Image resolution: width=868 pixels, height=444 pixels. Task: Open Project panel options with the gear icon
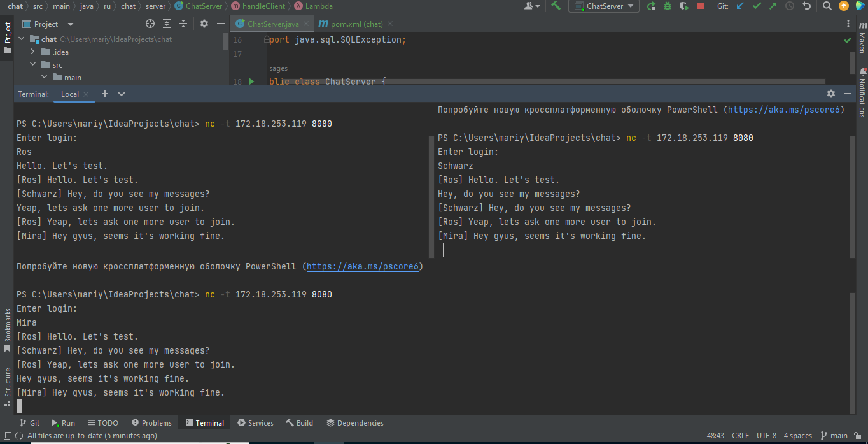tap(203, 24)
